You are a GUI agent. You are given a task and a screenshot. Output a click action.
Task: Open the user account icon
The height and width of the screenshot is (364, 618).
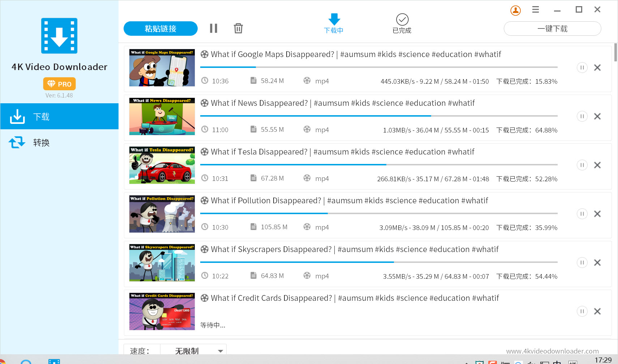tap(516, 10)
